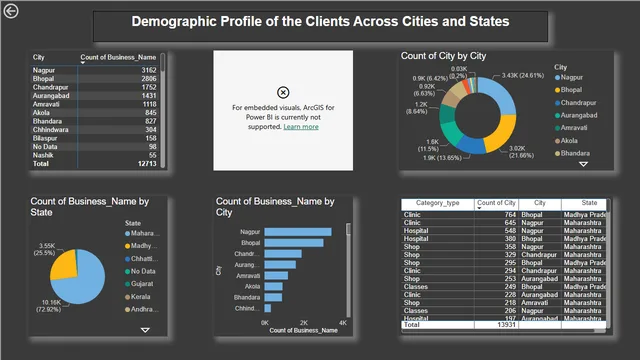Click the Amravati bar in bar chart
Viewport: 640px width, 360px height.
click(276, 276)
